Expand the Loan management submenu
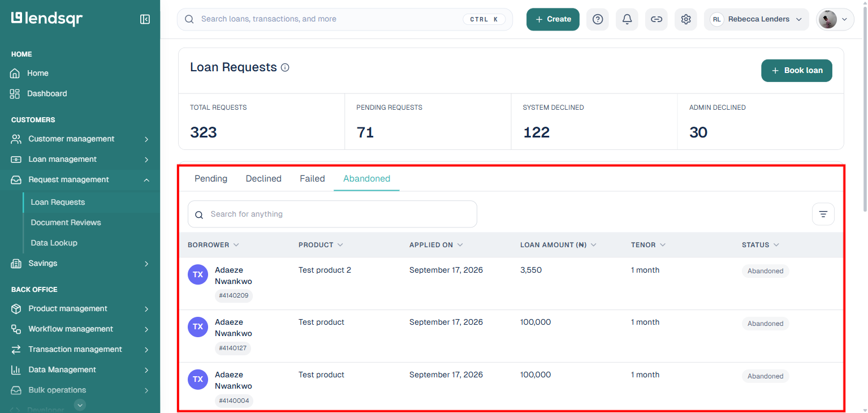This screenshot has width=868, height=413. click(x=146, y=160)
